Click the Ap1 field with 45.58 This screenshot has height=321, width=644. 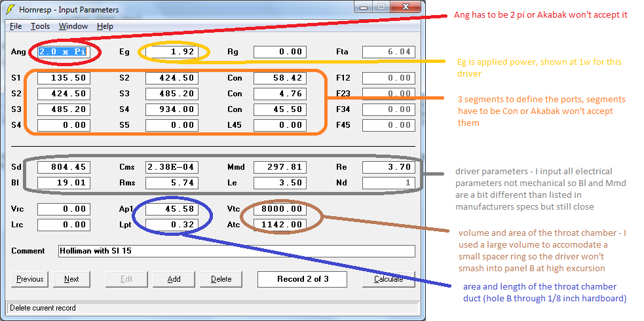pos(172,209)
